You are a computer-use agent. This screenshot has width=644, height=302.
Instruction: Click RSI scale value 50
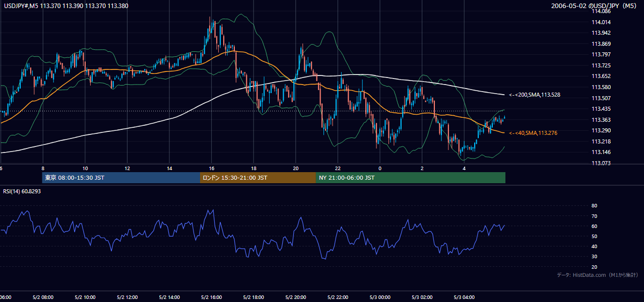tap(594, 236)
